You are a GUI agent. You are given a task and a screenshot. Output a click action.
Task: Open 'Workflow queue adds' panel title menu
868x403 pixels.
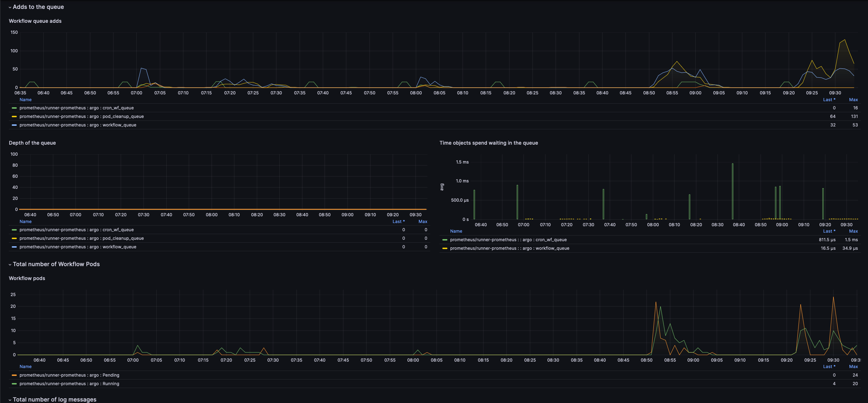pos(35,21)
